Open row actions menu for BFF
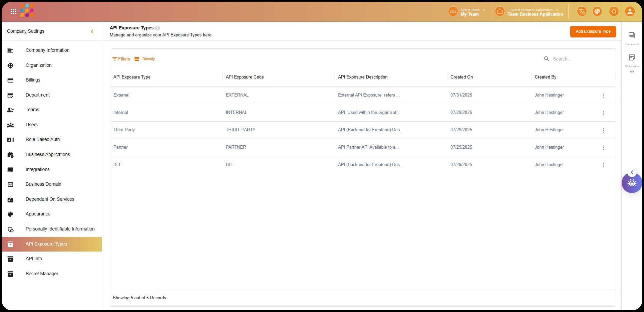This screenshot has width=644, height=312. pos(603,165)
